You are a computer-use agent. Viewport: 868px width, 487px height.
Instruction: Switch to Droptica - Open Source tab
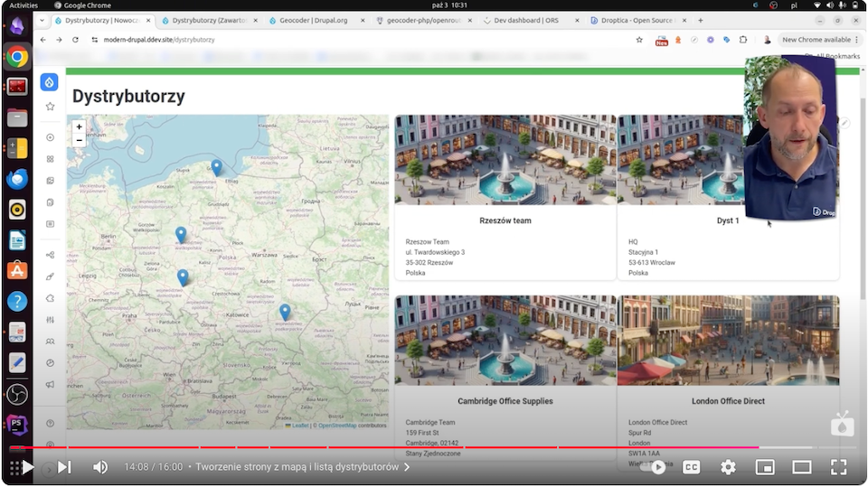tap(637, 21)
